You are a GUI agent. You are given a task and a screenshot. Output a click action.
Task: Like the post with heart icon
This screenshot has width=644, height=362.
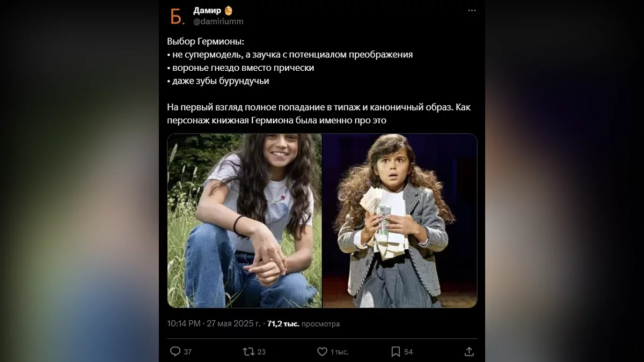click(322, 351)
